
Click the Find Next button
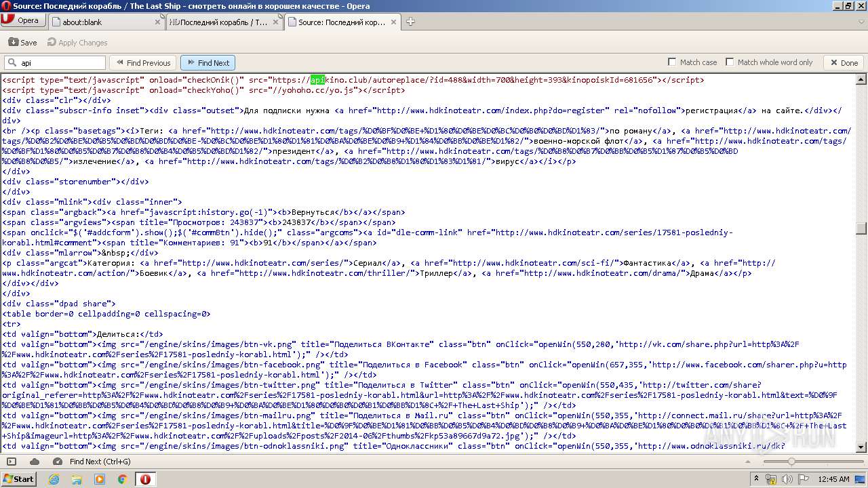(x=208, y=63)
